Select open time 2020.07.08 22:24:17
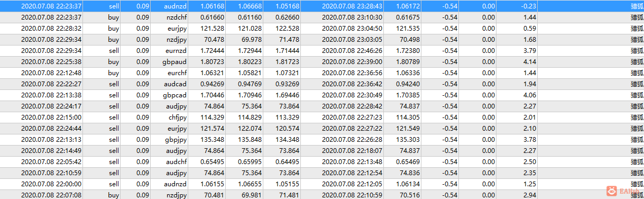The height and width of the screenshot is (199, 644). click(x=51, y=106)
